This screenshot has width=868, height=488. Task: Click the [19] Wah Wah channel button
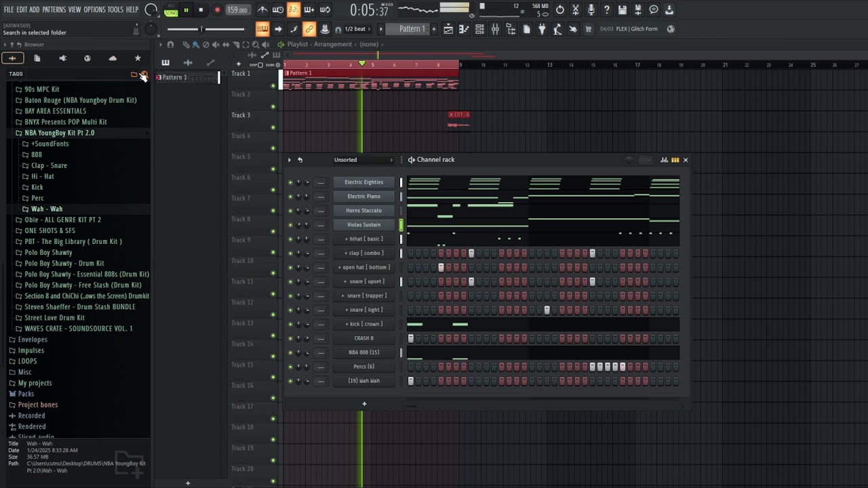click(364, 381)
